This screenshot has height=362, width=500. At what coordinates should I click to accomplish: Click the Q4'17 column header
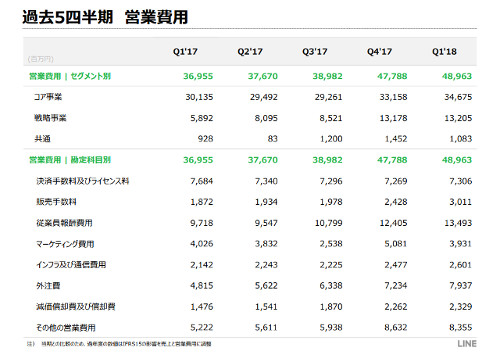379,52
